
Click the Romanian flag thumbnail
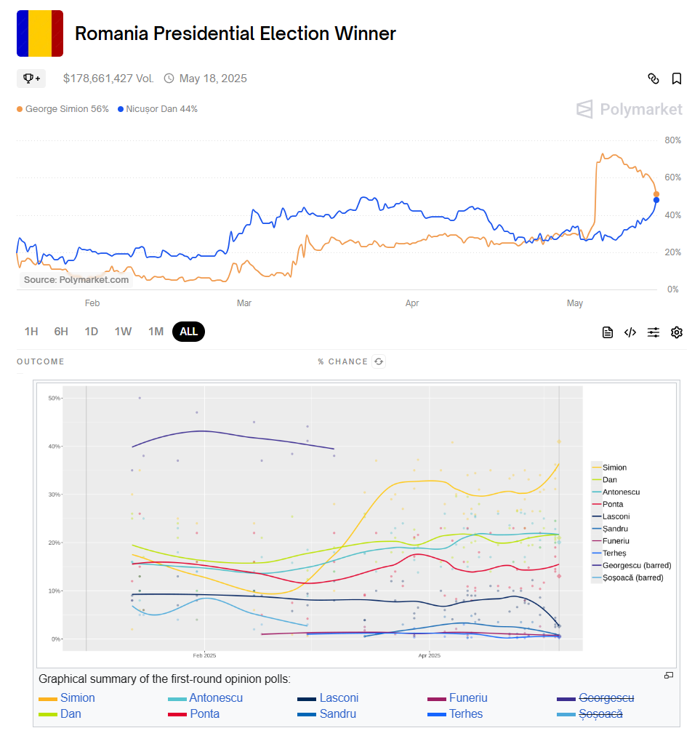click(40, 33)
